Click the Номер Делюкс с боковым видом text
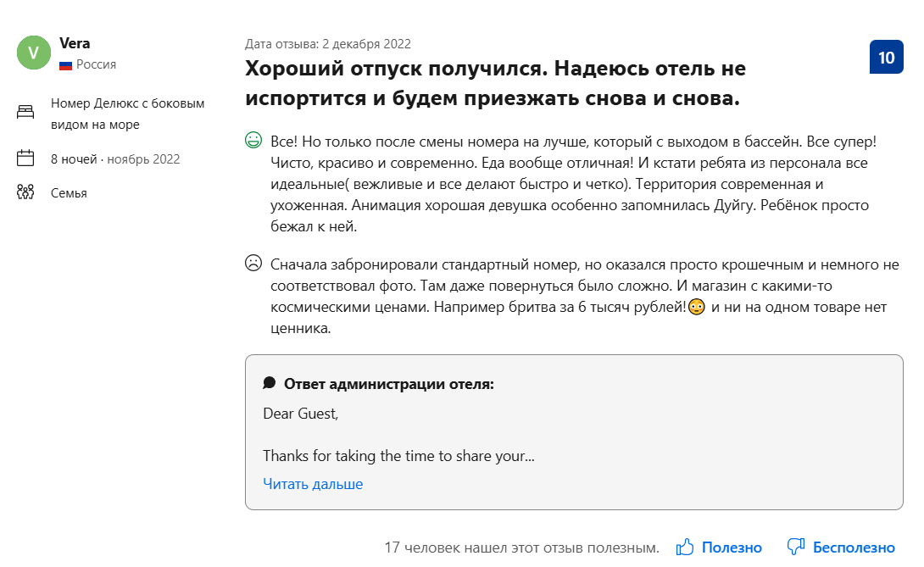Screen dimensions: 924x567 pos(127,114)
